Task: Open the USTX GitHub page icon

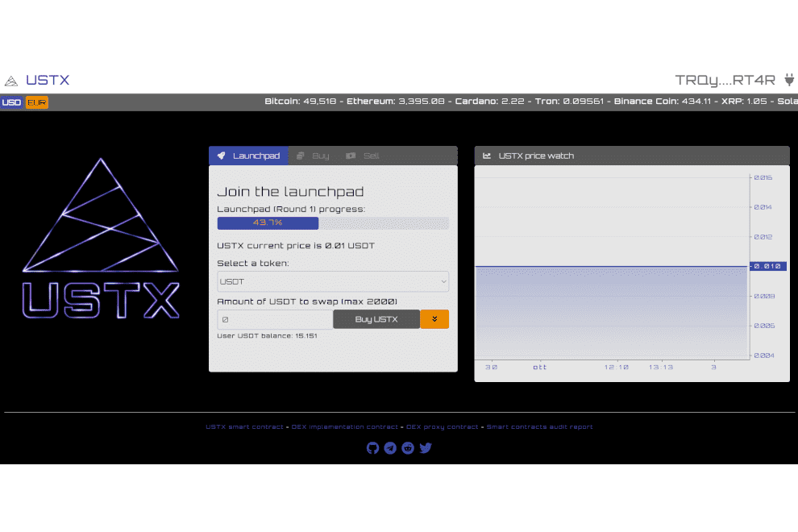Action: [372, 447]
